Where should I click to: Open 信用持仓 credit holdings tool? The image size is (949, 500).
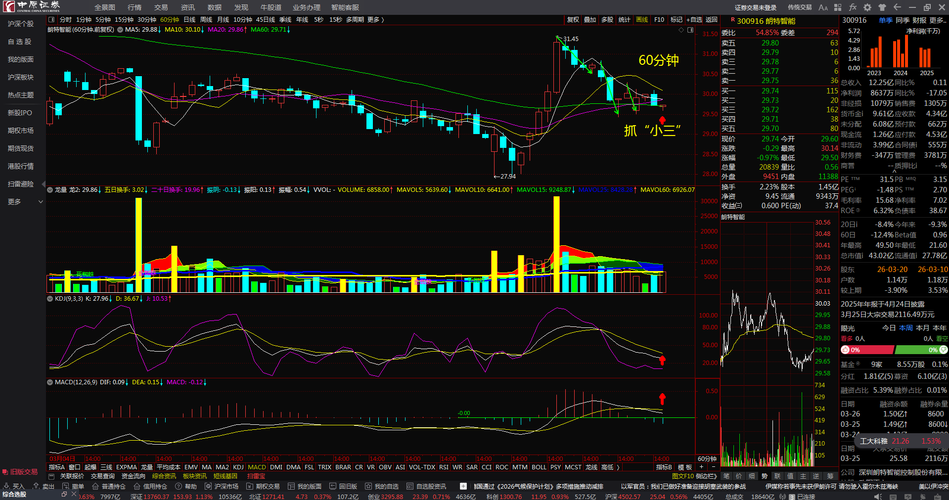pos(149,486)
